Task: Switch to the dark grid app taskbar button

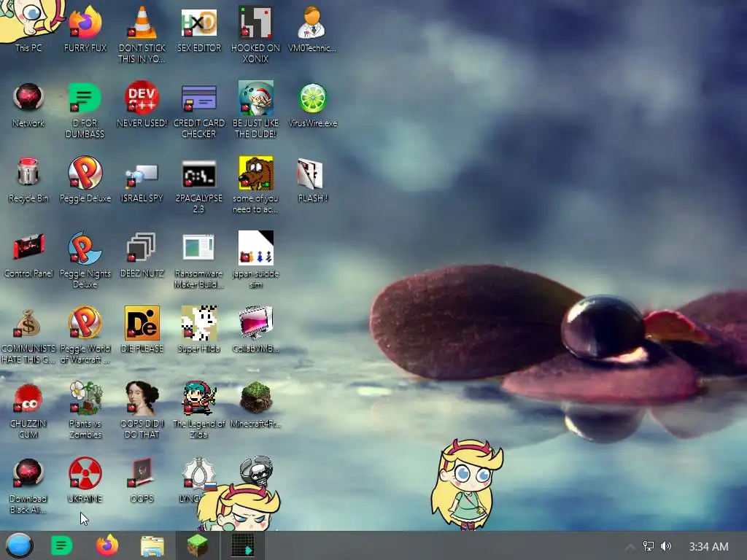Action: pos(243,545)
